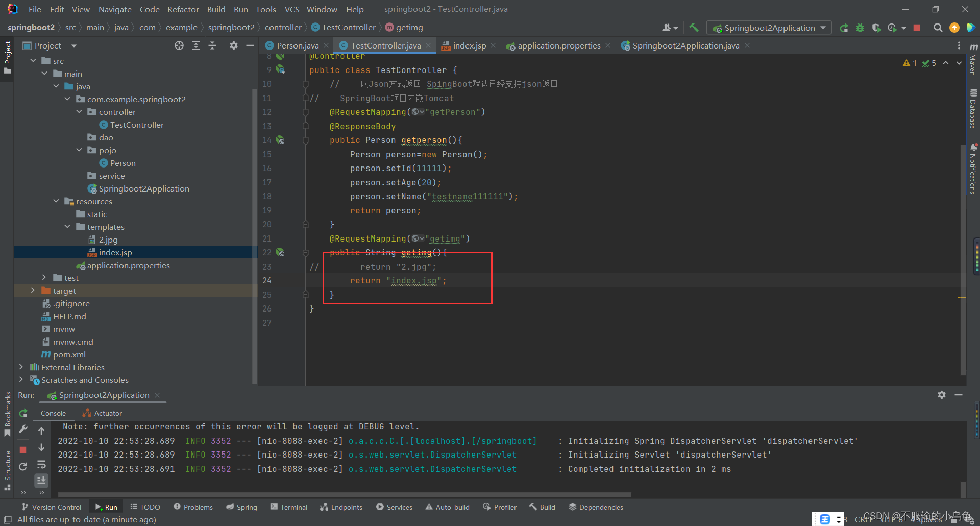Expand all nodes in Project panel
Screen dimensions: 980x526
[x=195, y=45]
